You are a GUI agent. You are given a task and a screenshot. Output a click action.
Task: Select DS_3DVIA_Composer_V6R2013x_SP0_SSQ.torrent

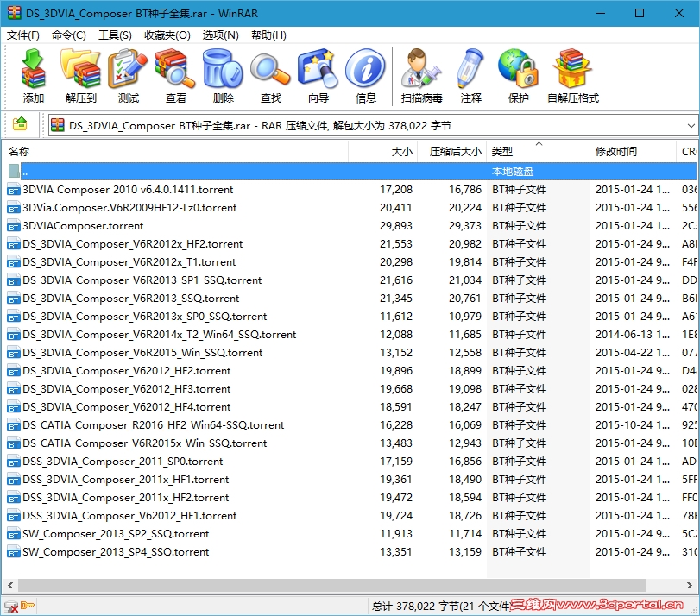point(350,317)
